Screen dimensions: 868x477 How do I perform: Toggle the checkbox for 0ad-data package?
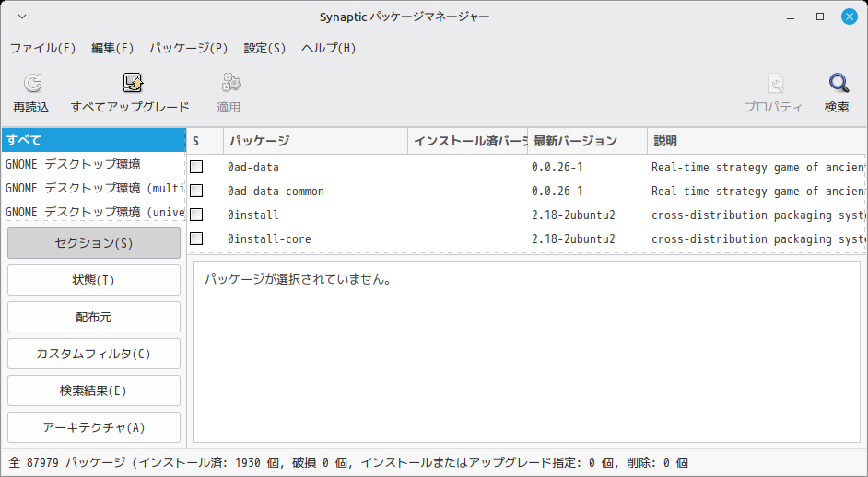[196, 168]
